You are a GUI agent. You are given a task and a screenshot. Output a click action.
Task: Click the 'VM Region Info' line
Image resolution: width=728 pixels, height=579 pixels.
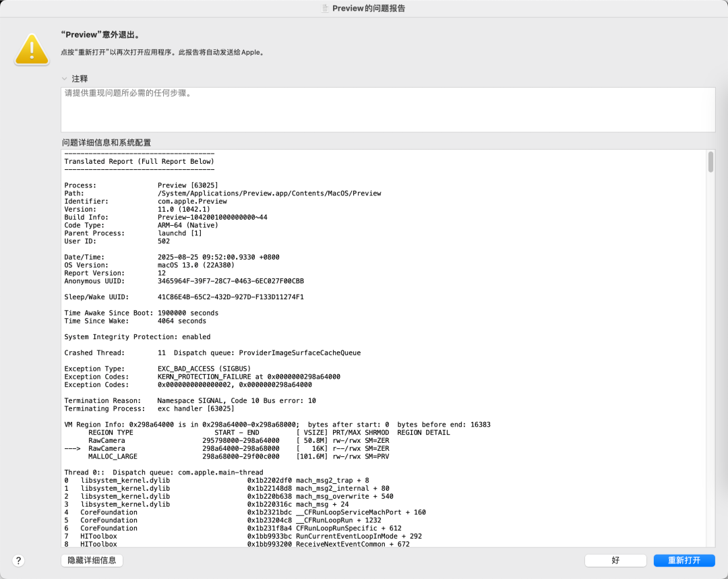(x=277, y=425)
